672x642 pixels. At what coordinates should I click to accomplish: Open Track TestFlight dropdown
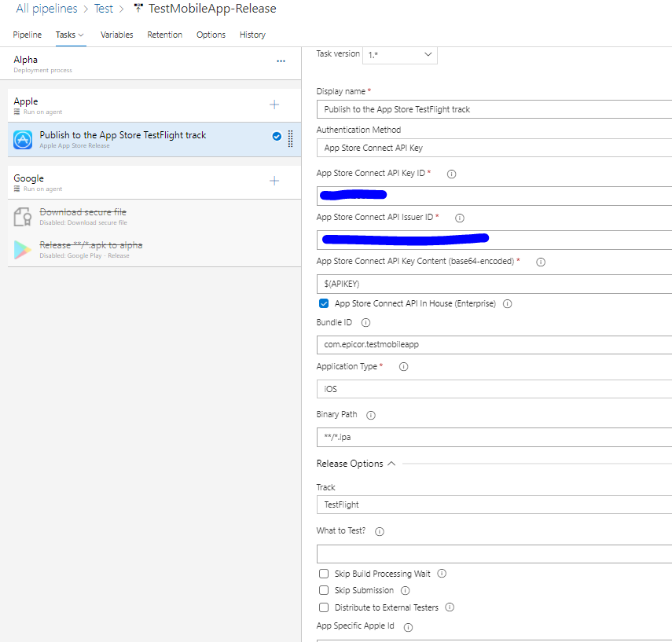pyautogui.click(x=494, y=504)
